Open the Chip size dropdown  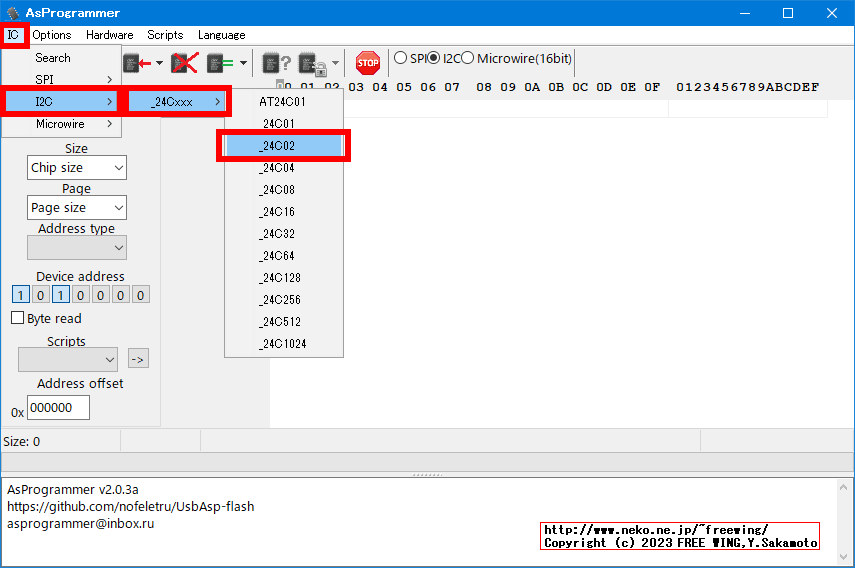[77, 168]
